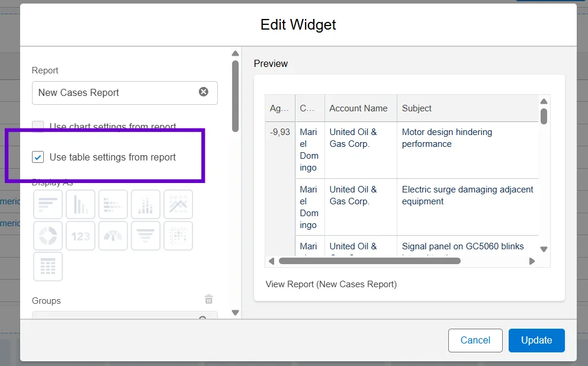Click the Update button
588x366 pixels.
(536, 341)
